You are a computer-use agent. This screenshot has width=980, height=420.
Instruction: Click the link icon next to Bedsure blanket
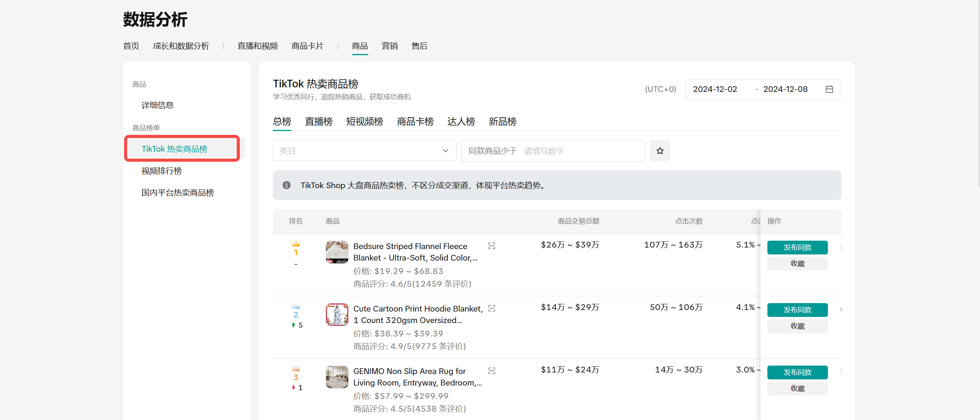492,246
